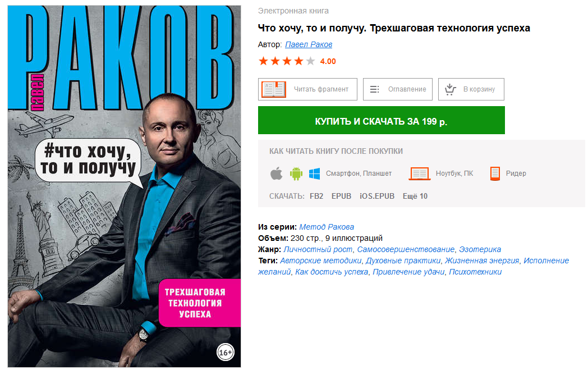The image size is (588, 370).
Task: Expand the 'Ещё 10' download formats
Action: click(415, 197)
